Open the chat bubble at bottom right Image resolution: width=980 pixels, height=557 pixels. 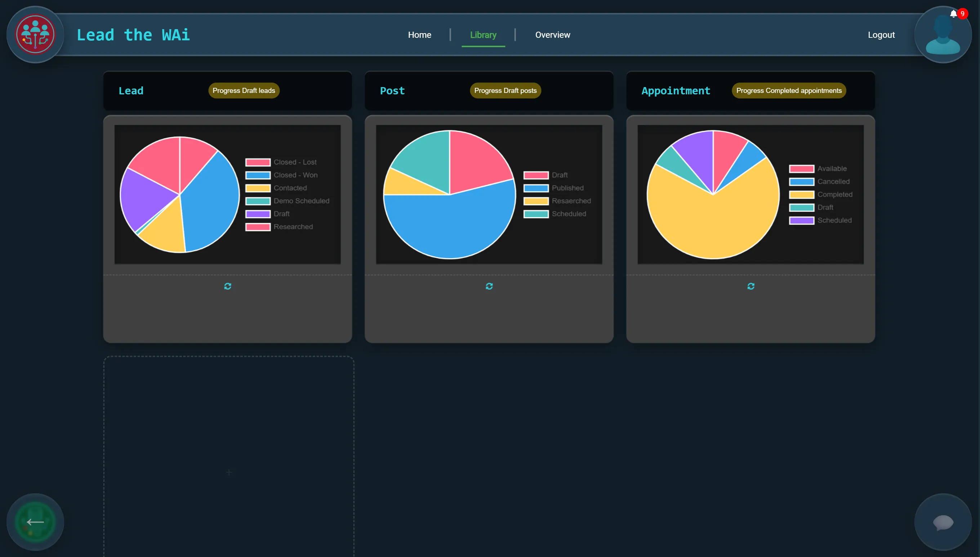943,521
